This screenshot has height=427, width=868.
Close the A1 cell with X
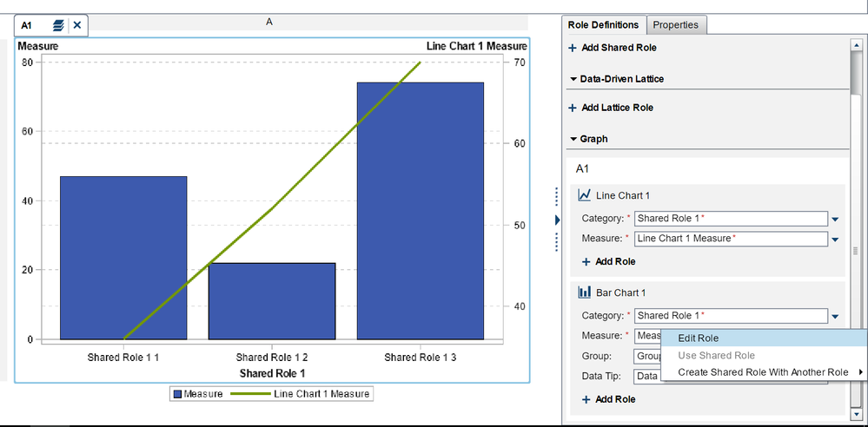click(77, 25)
